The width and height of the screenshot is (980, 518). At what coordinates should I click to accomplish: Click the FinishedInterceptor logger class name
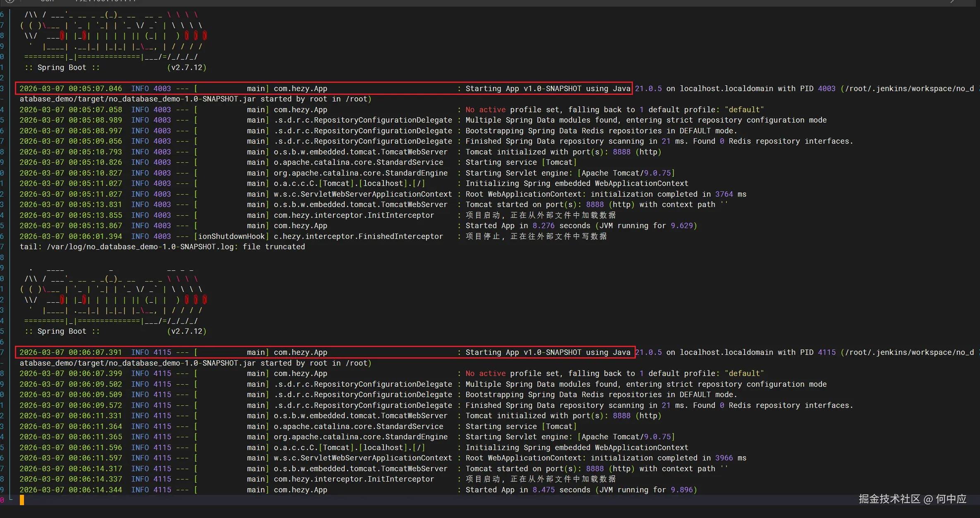pos(358,236)
